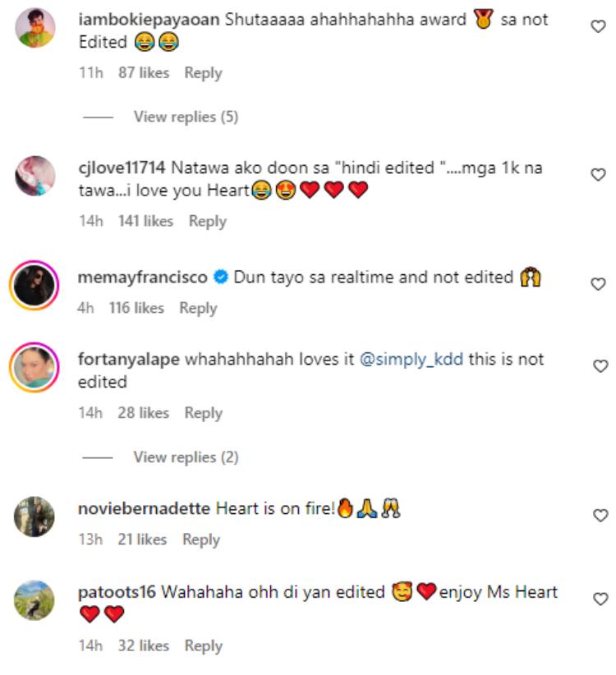Show the 87 likes list
This screenshot has height=675, width=616.
pos(143,73)
